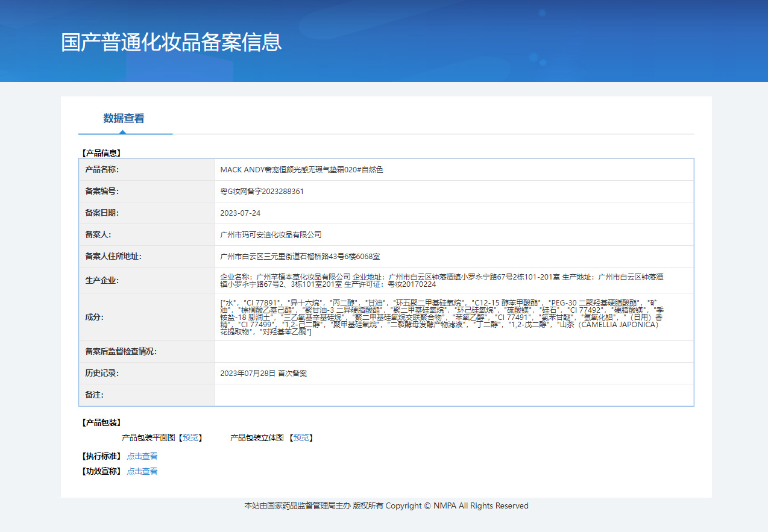
Task: Switch to the 数据查看 tab
Action: [x=124, y=119]
